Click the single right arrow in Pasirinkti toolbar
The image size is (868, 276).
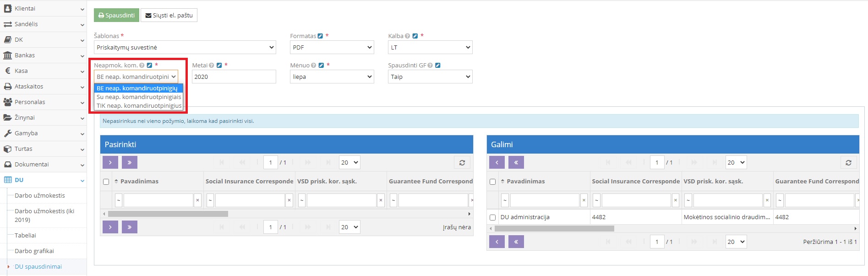(x=110, y=163)
